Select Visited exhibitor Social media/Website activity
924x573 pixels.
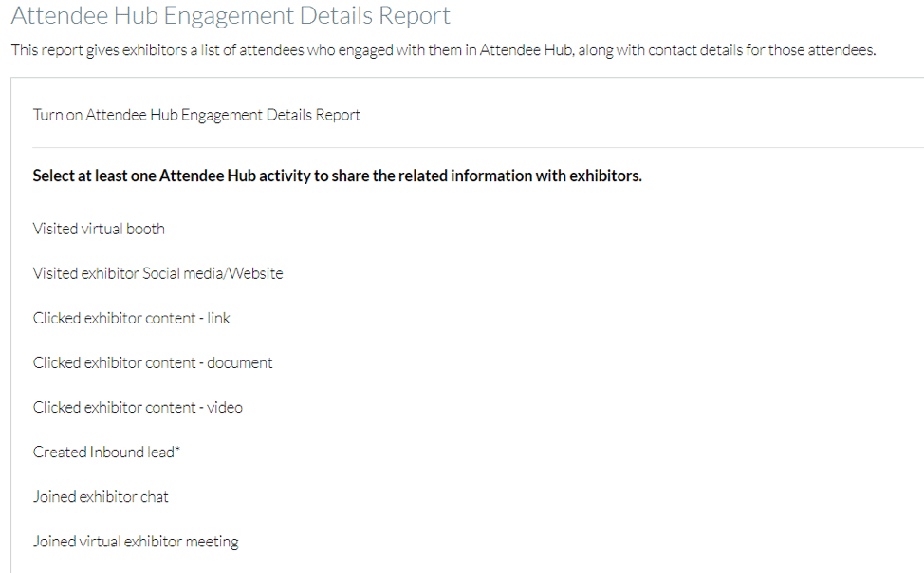(157, 273)
